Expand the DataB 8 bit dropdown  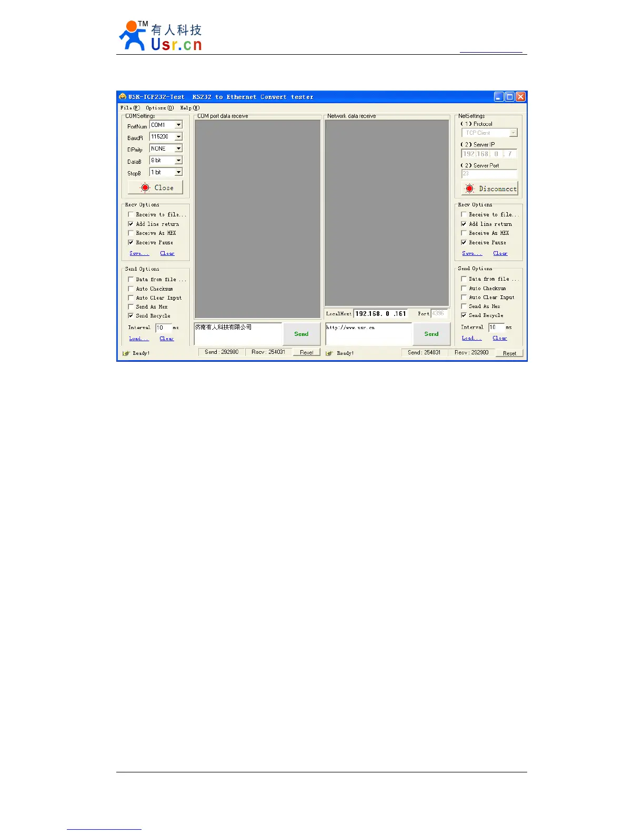178,160
